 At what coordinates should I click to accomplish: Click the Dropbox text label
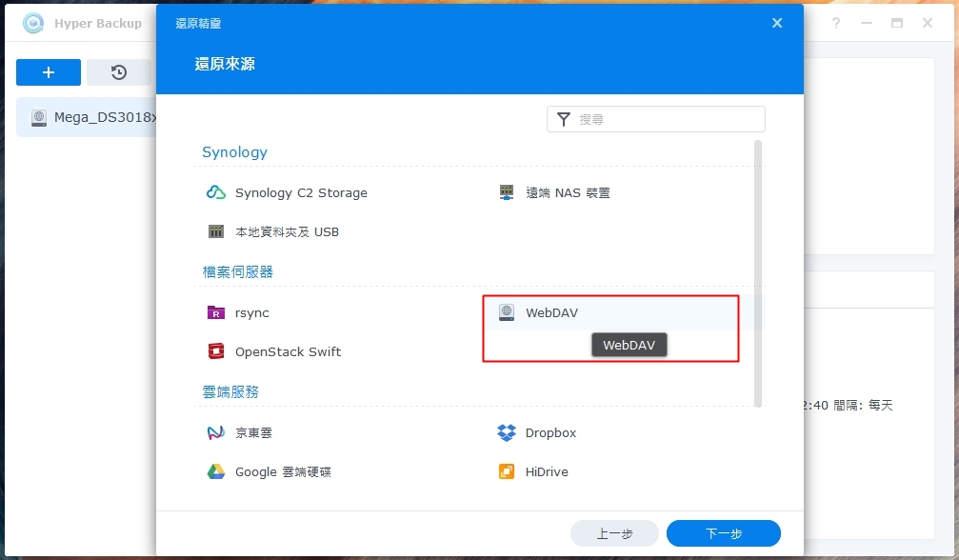[x=550, y=432]
